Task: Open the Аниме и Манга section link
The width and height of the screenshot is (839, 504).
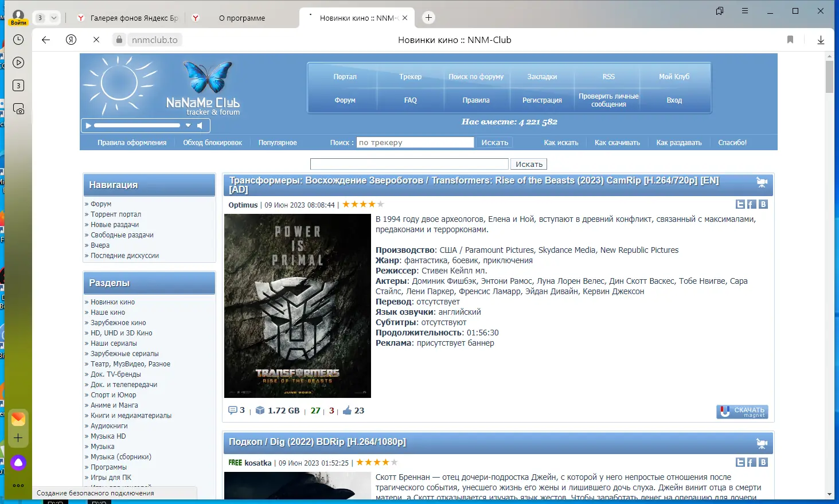Action: pos(114,405)
